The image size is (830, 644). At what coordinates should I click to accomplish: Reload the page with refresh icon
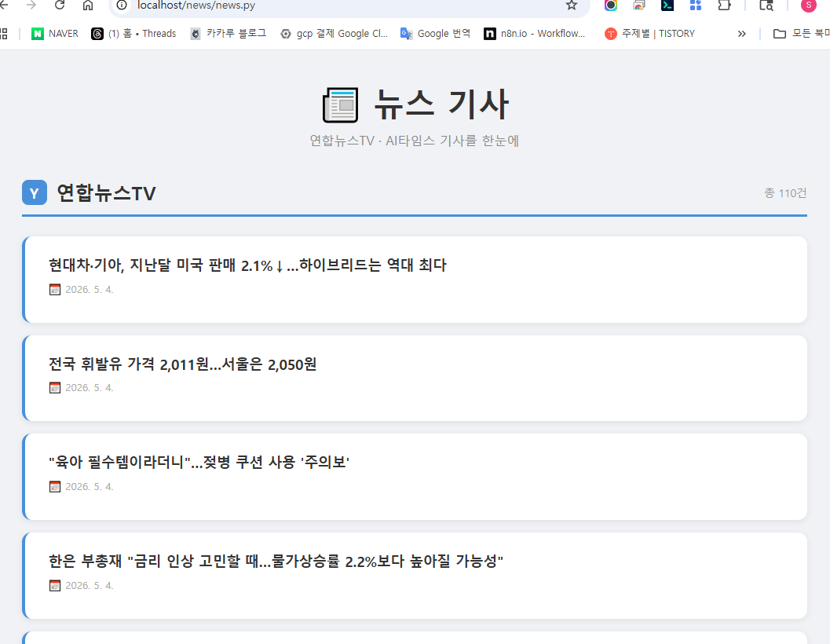click(60, 5)
